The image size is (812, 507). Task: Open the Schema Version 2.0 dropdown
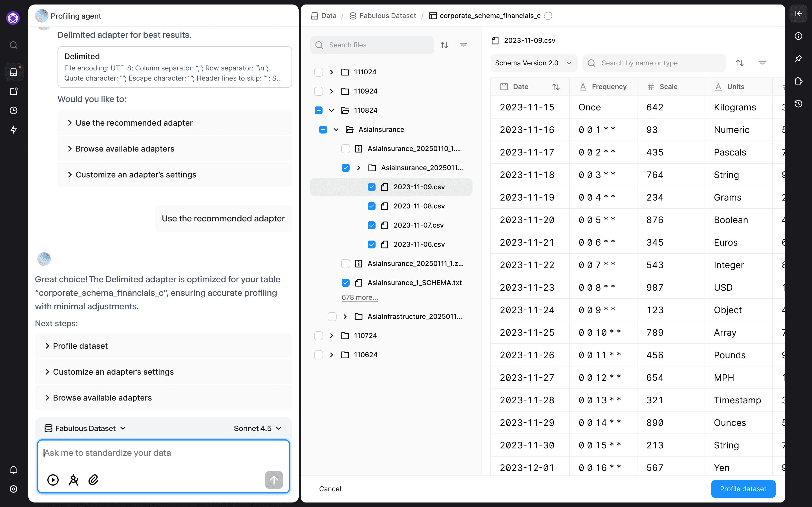[533, 63]
